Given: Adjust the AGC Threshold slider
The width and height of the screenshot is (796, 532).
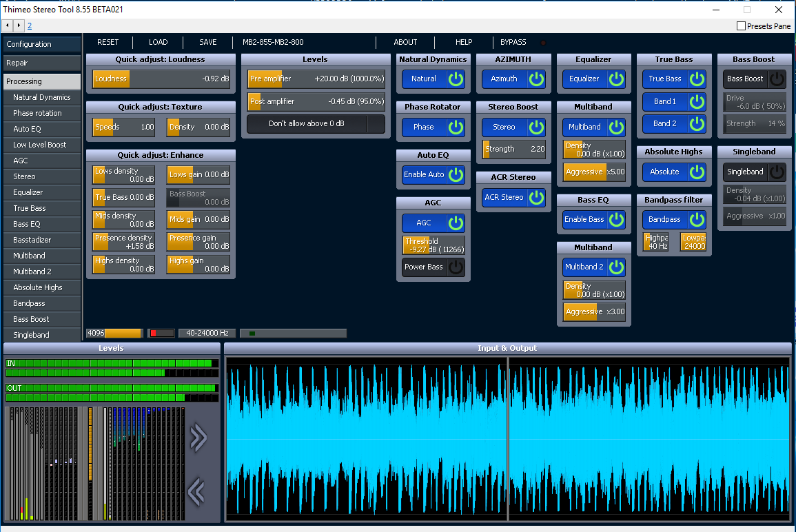Looking at the screenshot, I should pyautogui.click(x=433, y=245).
